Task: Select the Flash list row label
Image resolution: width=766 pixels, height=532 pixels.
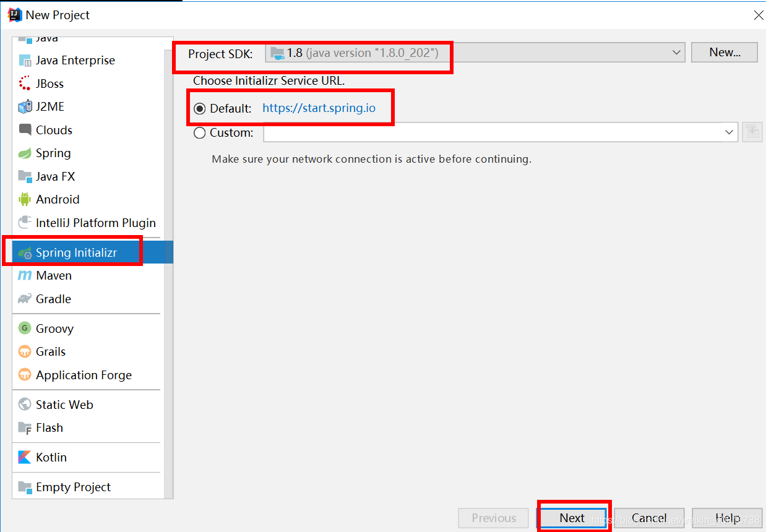Action: [49, 427]
